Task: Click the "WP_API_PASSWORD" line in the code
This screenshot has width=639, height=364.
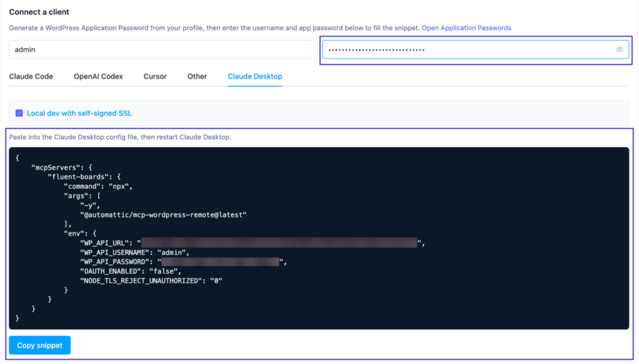Action: (183, 262)
